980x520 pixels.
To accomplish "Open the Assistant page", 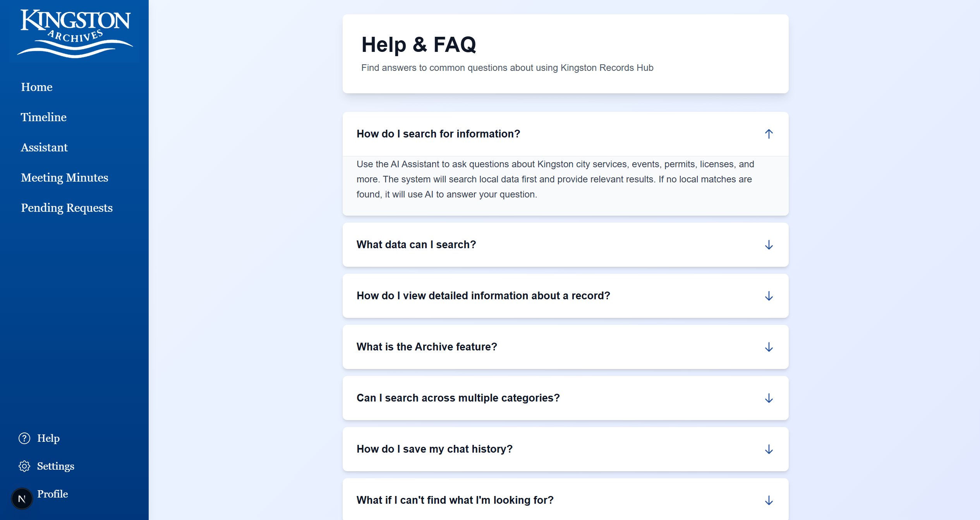I will [44, 148].
